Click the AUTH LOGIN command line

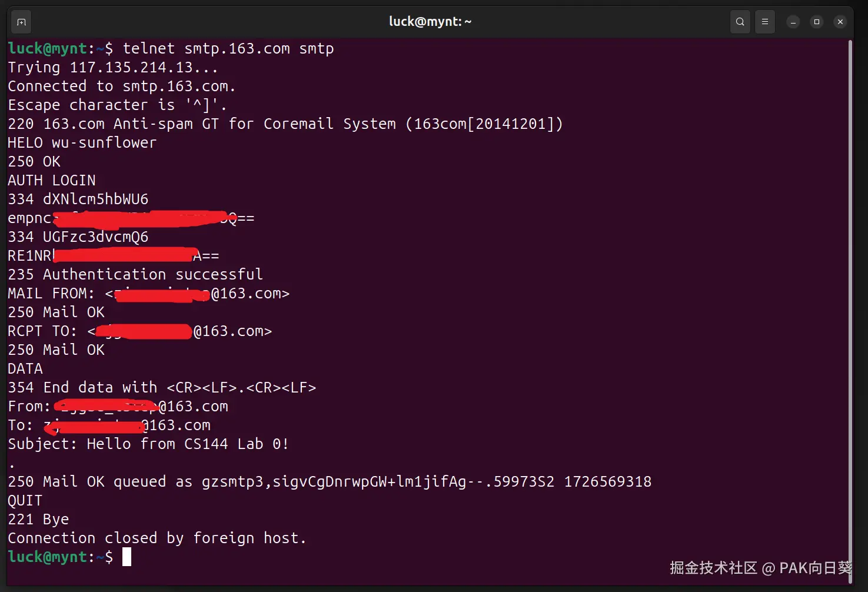pos(52,180)
